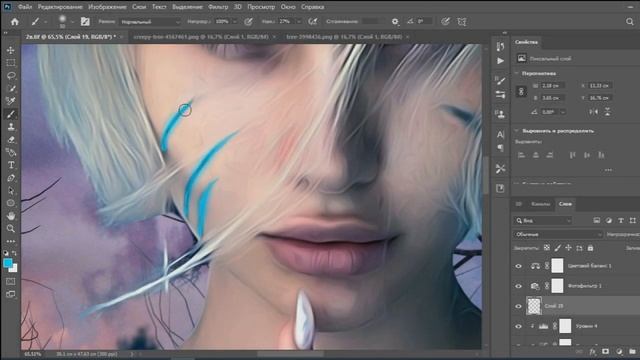Image resolution: width=640 pixels, height=360 pixels.
Task: Collapse the Выровнять и распределить section
Action: point(517,131)
